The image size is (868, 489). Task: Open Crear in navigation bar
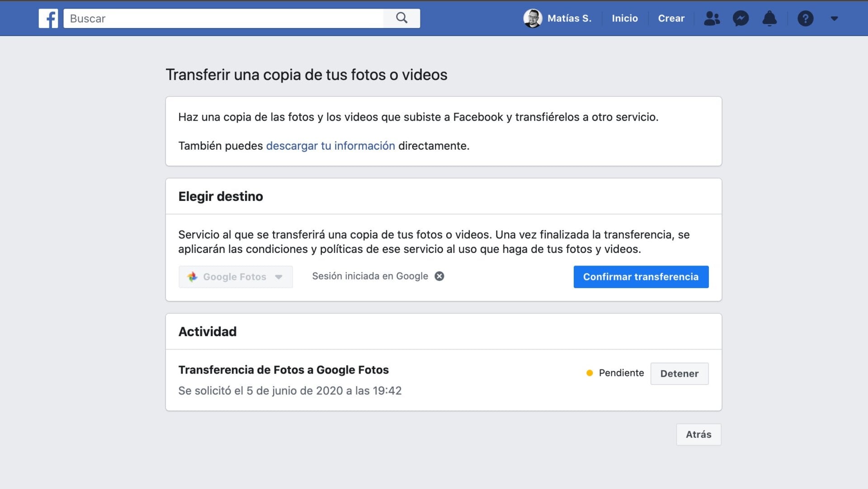click(x=671, y=19)
